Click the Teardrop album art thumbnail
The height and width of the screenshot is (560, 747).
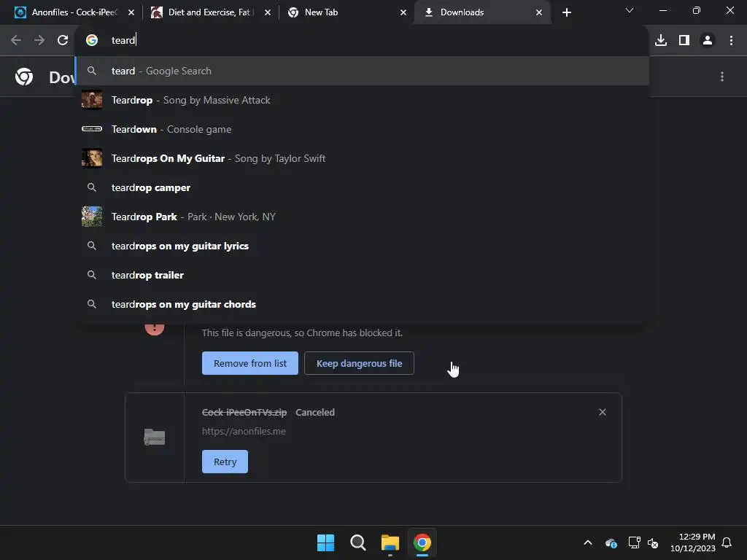tap(91, 100)
